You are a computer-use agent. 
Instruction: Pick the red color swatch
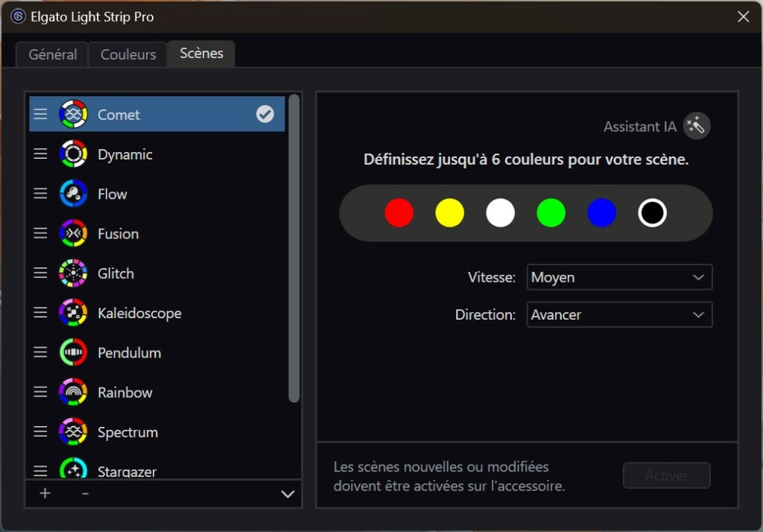(x=399, y=212)
